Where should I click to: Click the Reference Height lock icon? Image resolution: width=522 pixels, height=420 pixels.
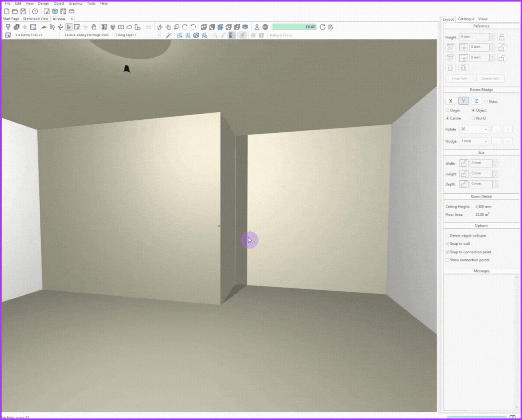pos(501,37)
